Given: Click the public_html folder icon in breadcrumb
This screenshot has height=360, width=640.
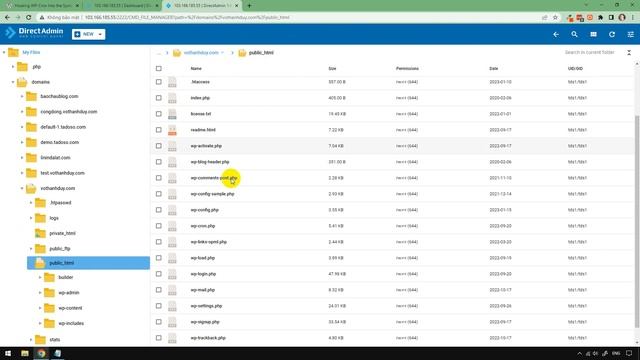Looking at the screenshot, I should tap(242, 53).
